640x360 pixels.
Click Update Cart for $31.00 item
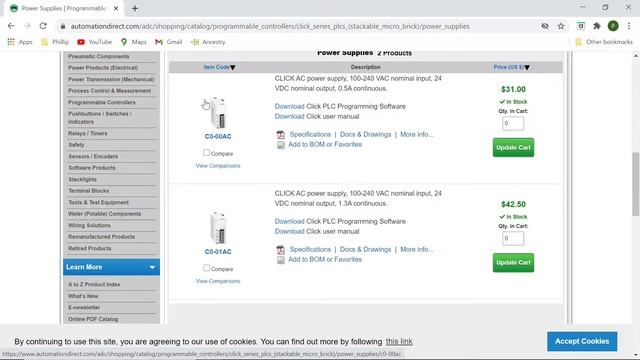(513, 147)
